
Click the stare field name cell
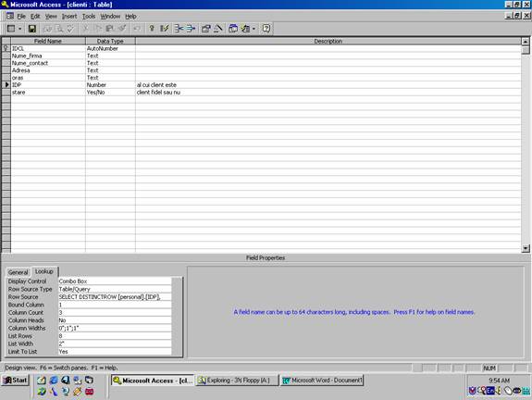pos(48,93)
